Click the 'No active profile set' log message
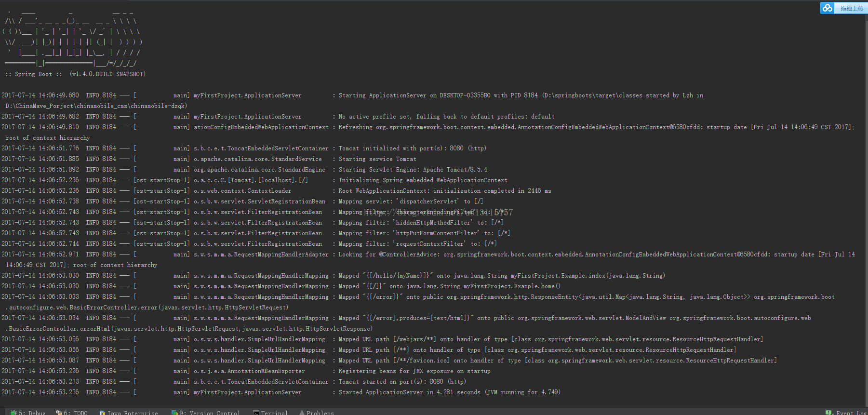Image resolution: width=868 pixels, height=415 pixels. tap(446, 117)
